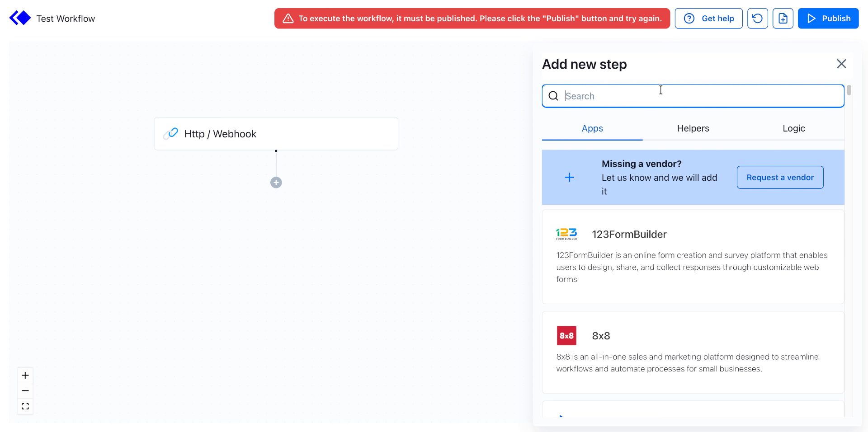
Task: Click the save as template icon
Action: pyautogui.click(x=783, y=18)
